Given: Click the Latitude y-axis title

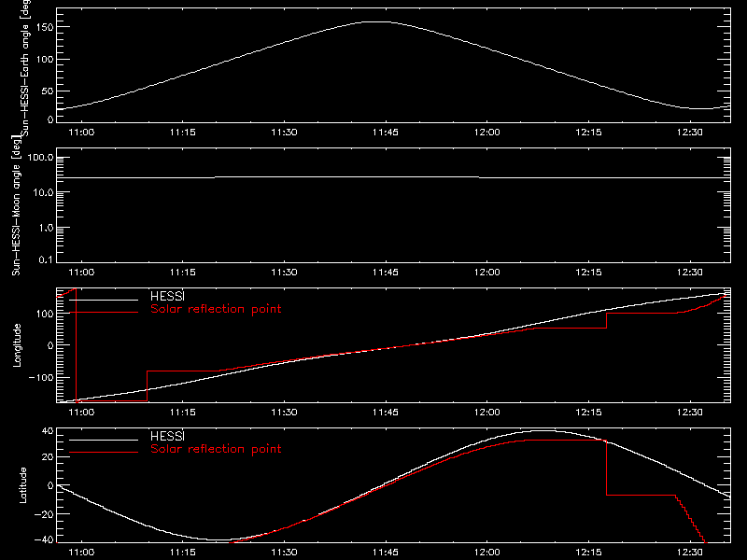Looking at the screenshot, I should click(22, 485).
